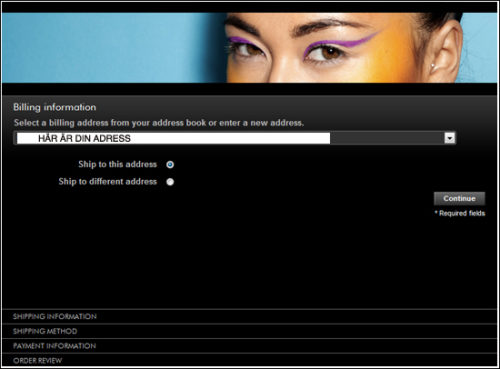Click the "Required fields" note
This screenshot has height=369, width=500.
[460, 213]
